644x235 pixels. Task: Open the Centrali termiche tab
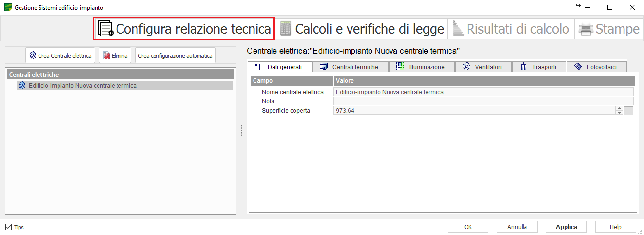[350, 67]
